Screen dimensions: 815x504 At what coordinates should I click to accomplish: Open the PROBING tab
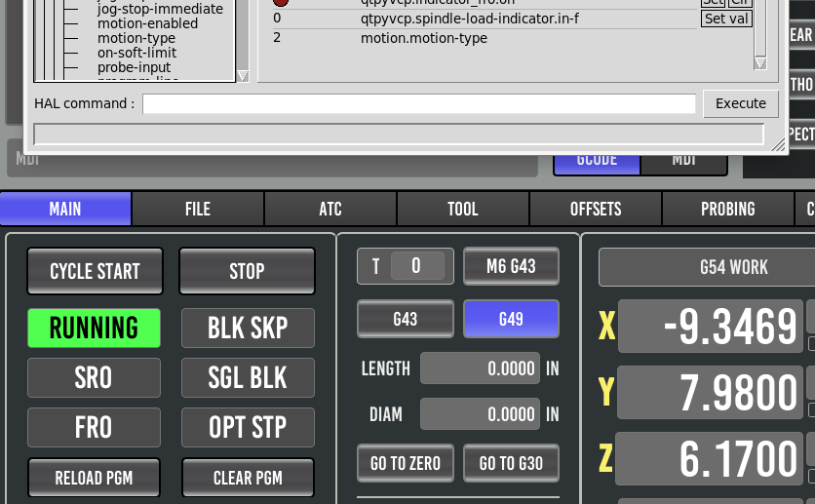728,209
